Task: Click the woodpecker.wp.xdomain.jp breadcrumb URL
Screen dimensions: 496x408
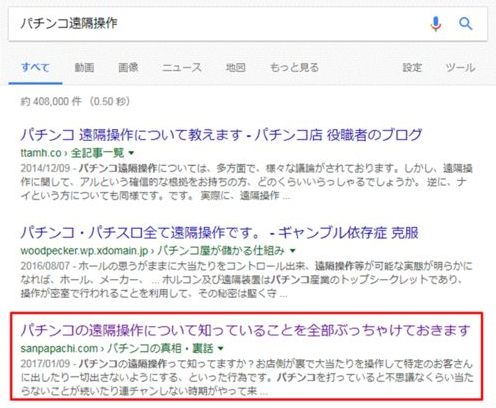Action: [x=153, y=251]
